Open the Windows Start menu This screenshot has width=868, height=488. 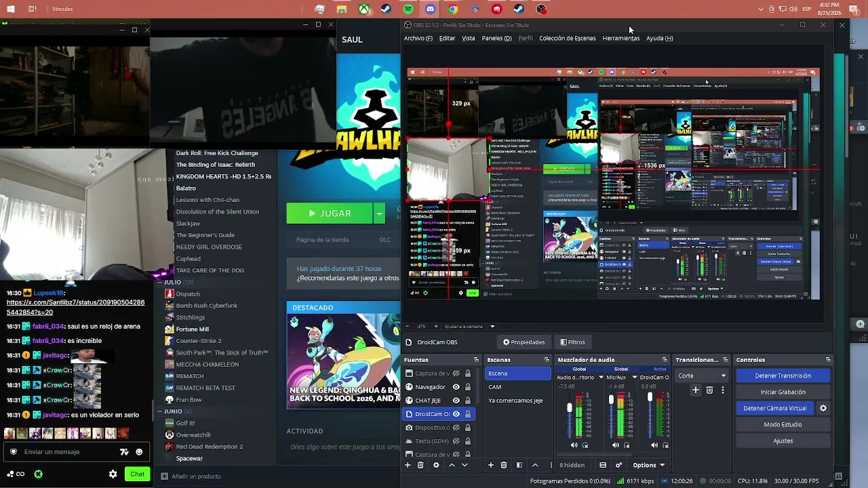(11, 9)
